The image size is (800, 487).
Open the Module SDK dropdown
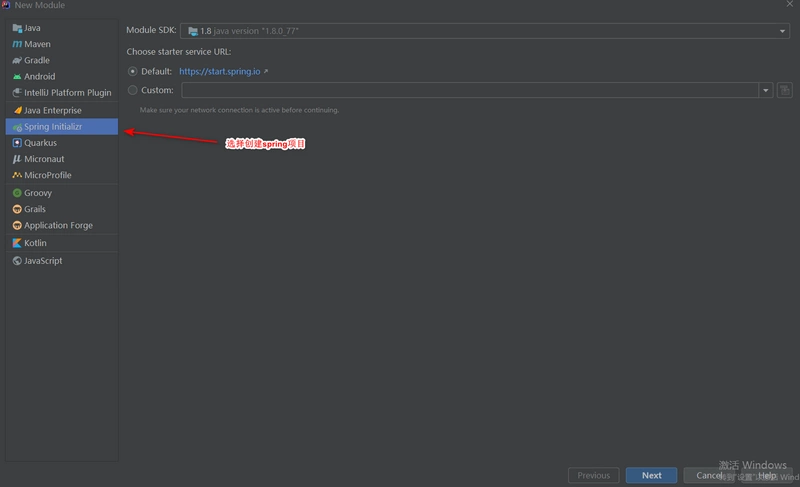pos(485,31)
